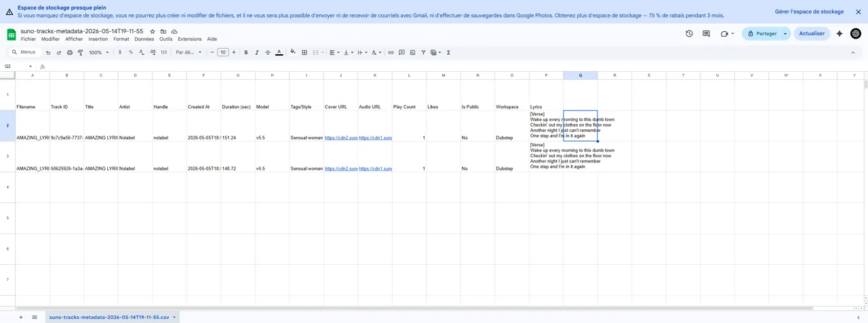Insert a link with the chain icon
868x323 pixels.
(391, 52)
